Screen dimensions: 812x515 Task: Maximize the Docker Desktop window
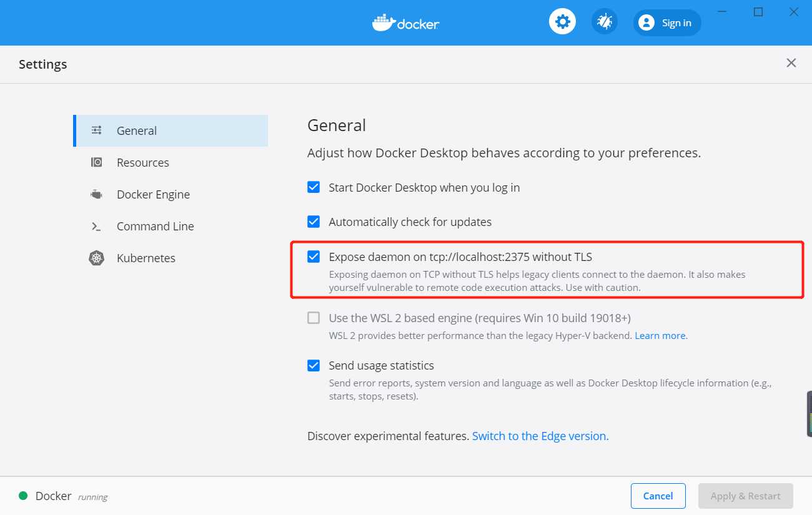pos(758,12)
